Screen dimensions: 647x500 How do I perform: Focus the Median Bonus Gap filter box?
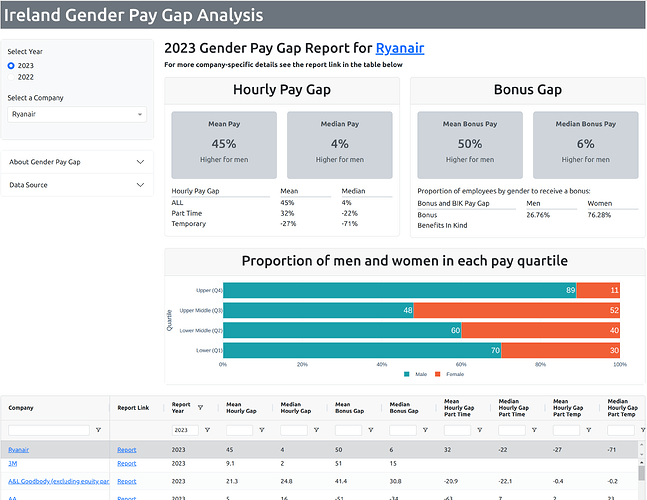tap(403, 430)
